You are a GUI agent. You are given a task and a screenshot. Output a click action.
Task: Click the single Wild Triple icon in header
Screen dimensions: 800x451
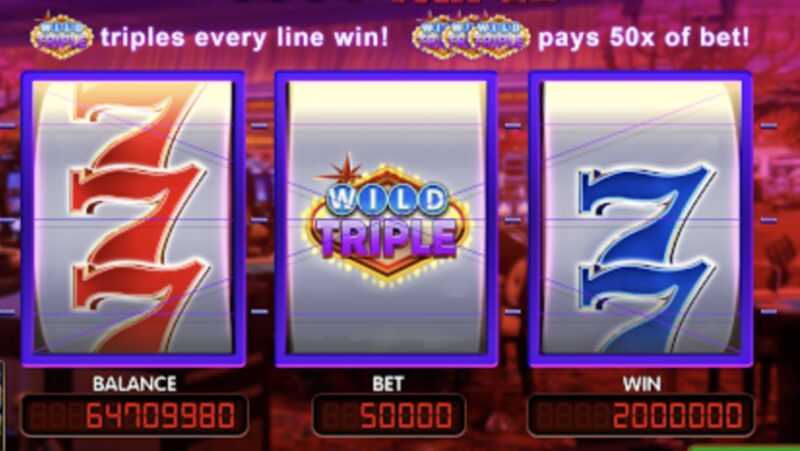62,36
